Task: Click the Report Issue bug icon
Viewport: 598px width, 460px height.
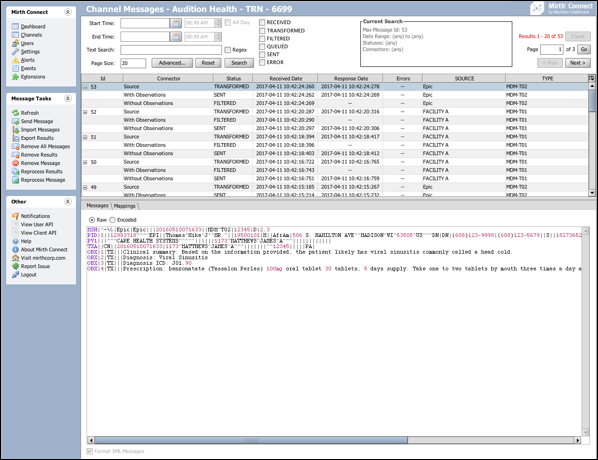Action: click(15, 266)
